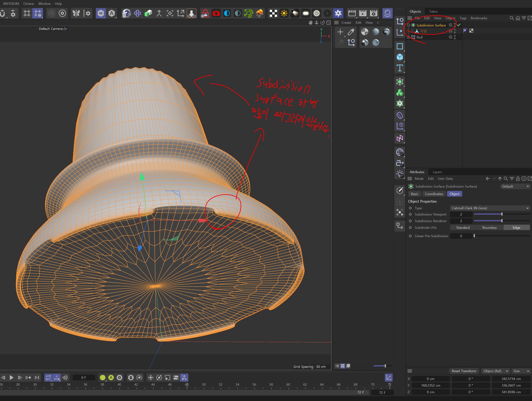The image size is (532, 401).
Task: Click the green Cloner MoGraph icon
Action: [x=400, y=93]
